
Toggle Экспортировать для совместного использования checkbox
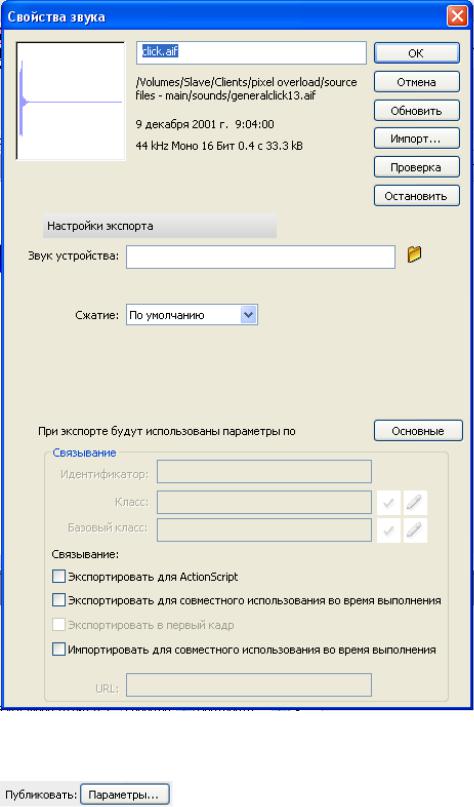(59, 600)
